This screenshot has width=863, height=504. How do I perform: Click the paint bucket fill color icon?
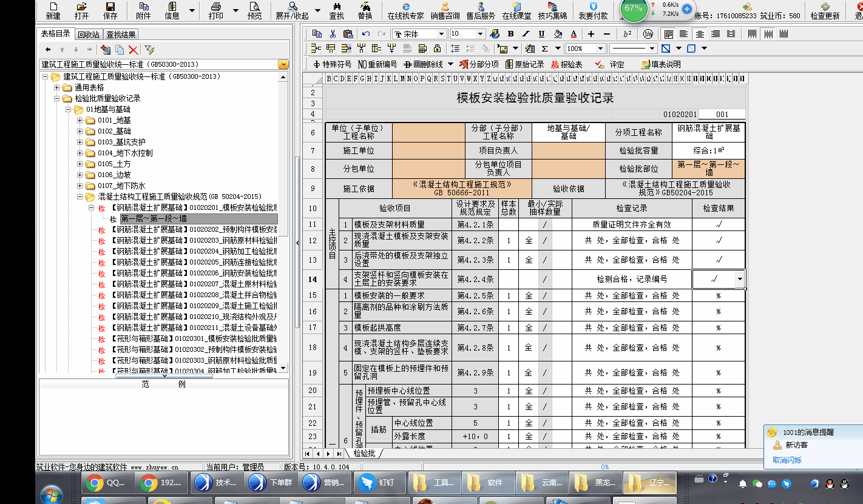click(x=558, y=34)
